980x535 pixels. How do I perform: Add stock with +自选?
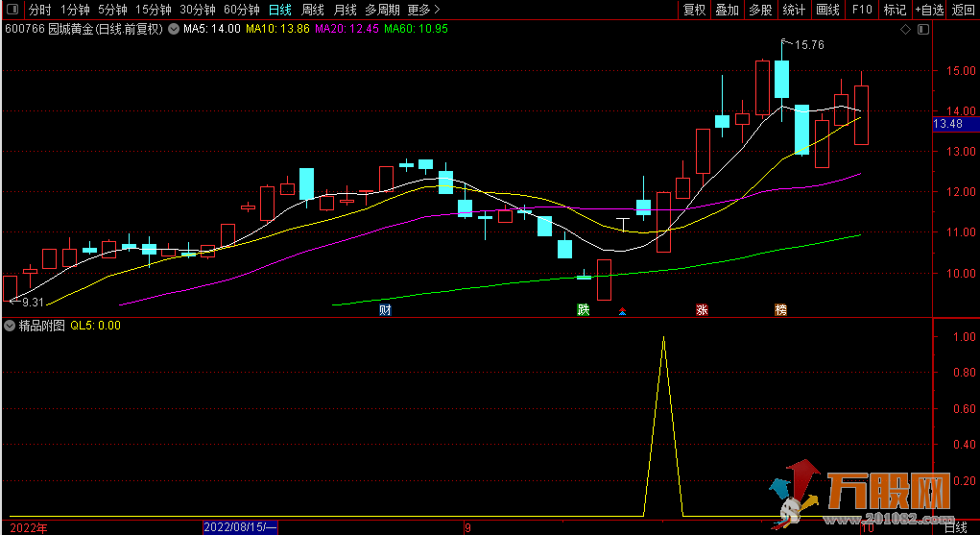click(x=929, y=10)
